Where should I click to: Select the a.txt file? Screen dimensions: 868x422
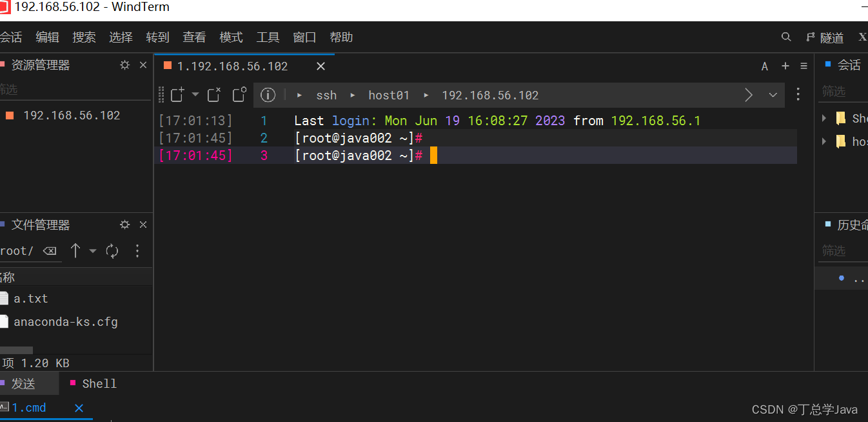click(31, 299)
